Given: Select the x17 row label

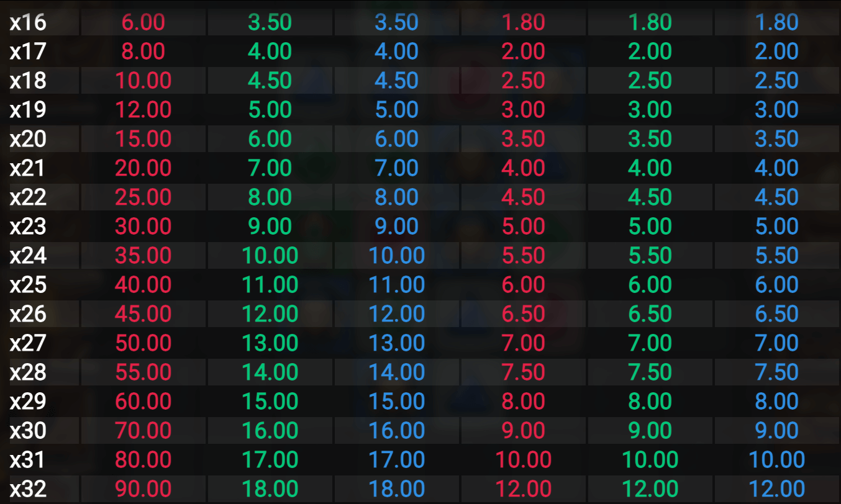Looking at the screenshot, I should 28,52.
